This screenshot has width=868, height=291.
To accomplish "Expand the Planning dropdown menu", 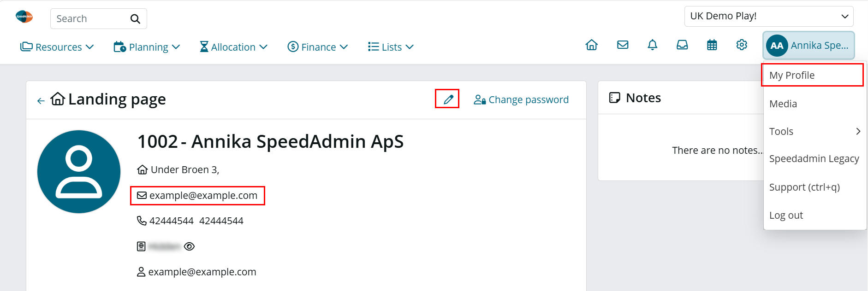I will 147,47.
